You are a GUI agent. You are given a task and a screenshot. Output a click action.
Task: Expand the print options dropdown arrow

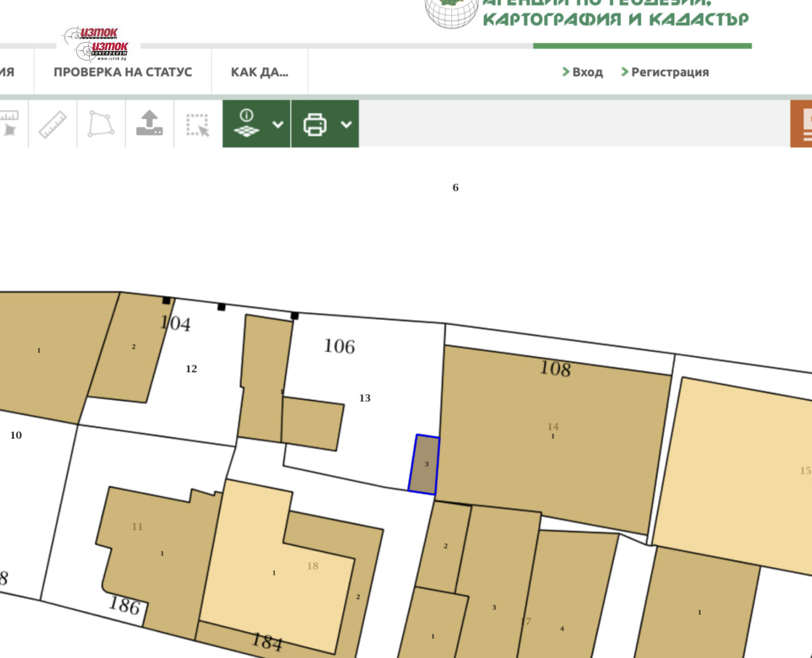[346, 124]
